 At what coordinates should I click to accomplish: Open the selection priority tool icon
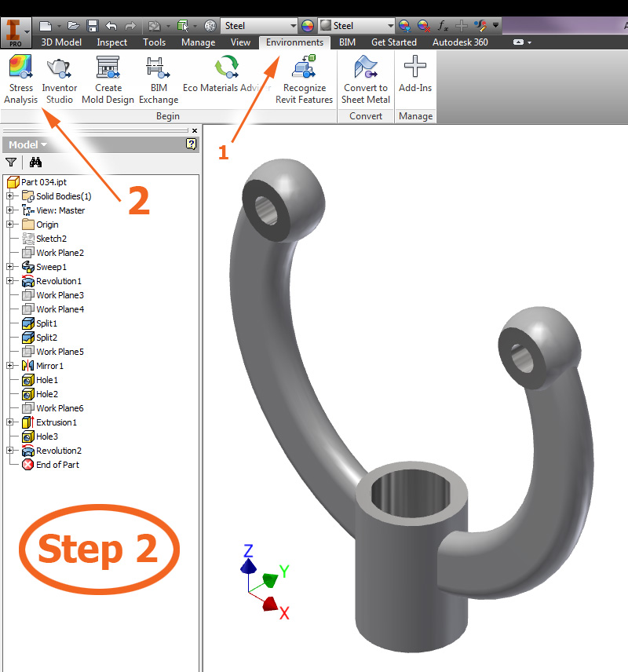coord(183,26)
